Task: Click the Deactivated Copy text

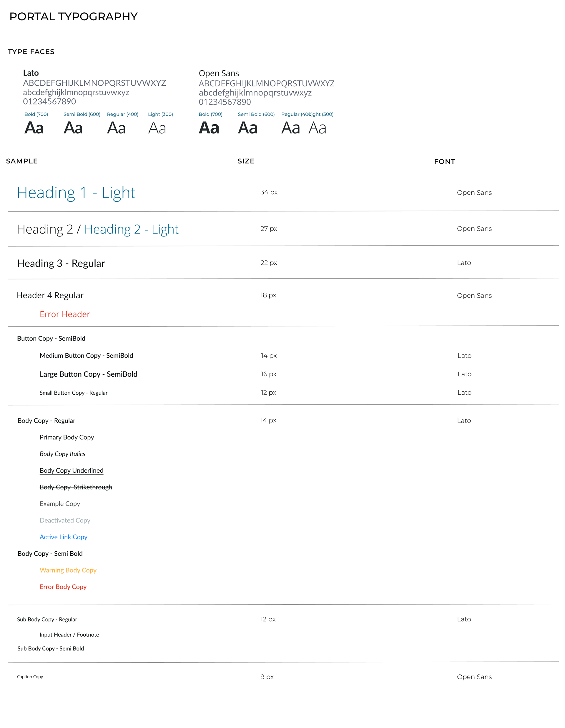Action: click(x=65, y=520)
